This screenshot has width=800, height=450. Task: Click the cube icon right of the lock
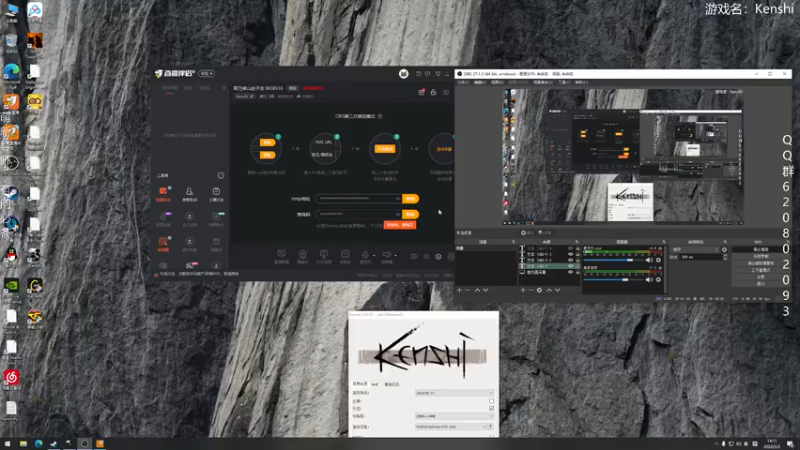point(446,92)
